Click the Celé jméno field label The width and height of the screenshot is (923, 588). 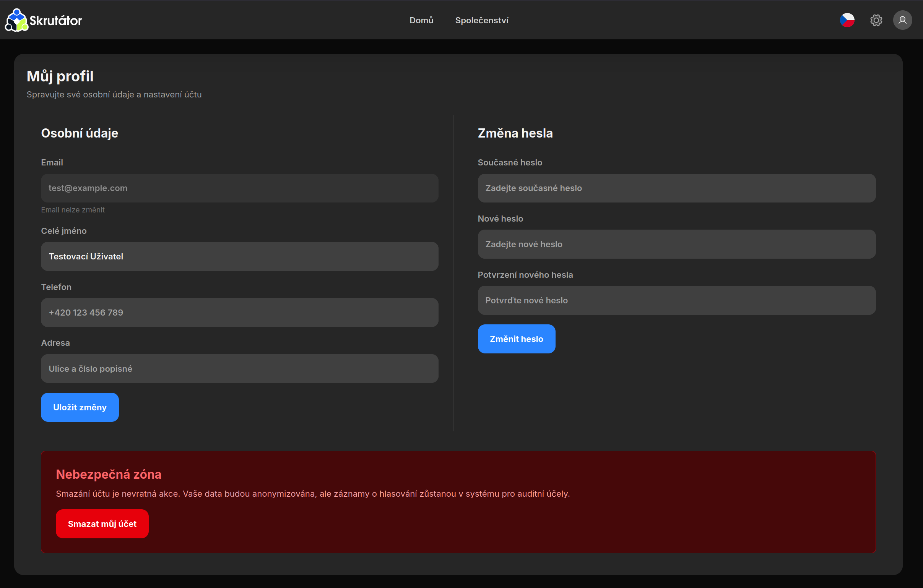pos(63,231)
